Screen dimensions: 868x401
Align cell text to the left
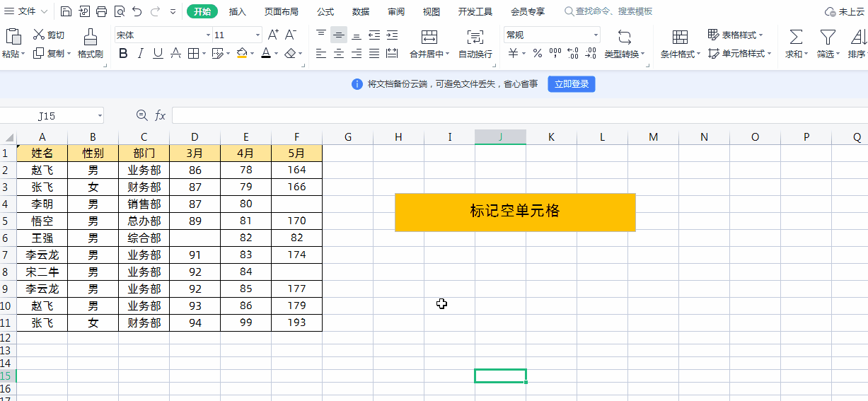321,53
